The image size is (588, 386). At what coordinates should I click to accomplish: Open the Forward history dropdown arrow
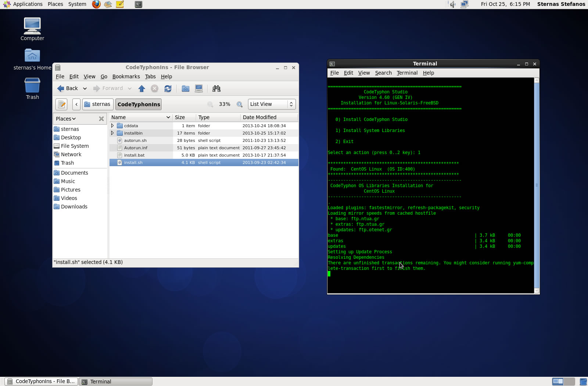(x=130, y=89)
